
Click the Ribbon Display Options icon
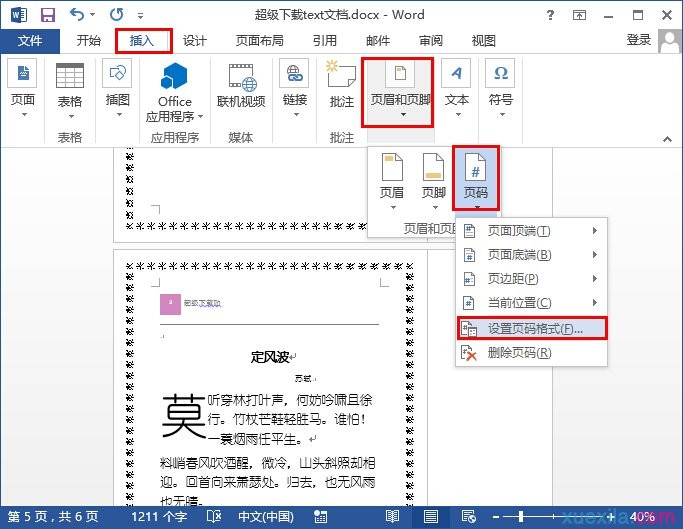pyautogui.click(x=579, y=16)
